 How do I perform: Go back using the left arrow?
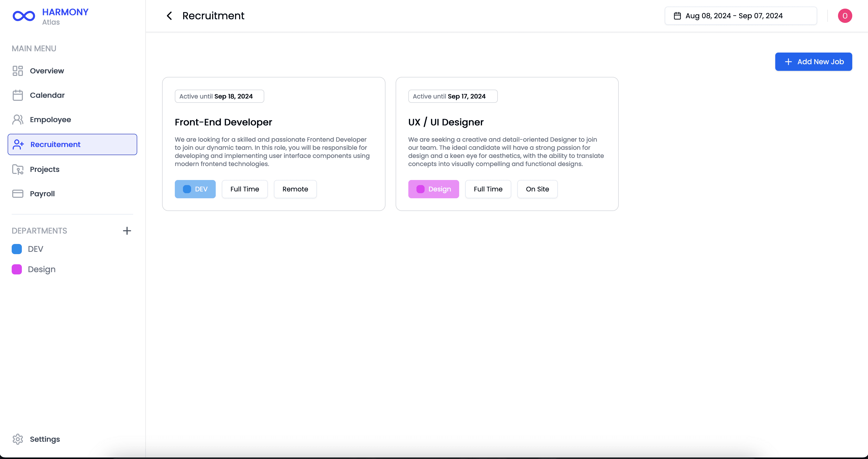tap(169, 16)
